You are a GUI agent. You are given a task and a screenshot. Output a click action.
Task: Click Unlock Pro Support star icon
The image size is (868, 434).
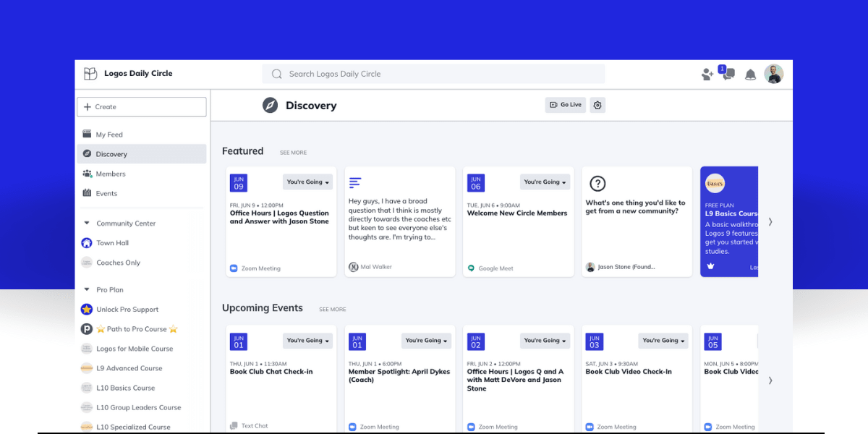(x=87, y=309)
